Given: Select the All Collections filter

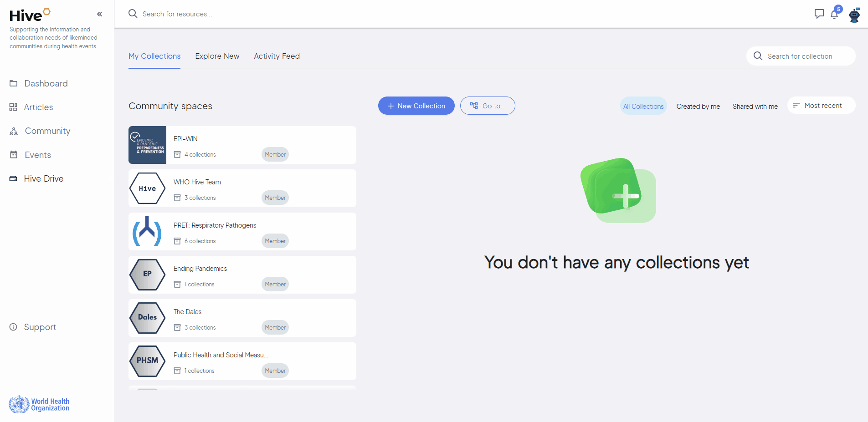Looking at the screenshot, I should pyautogui.click(x=643, y=106).
